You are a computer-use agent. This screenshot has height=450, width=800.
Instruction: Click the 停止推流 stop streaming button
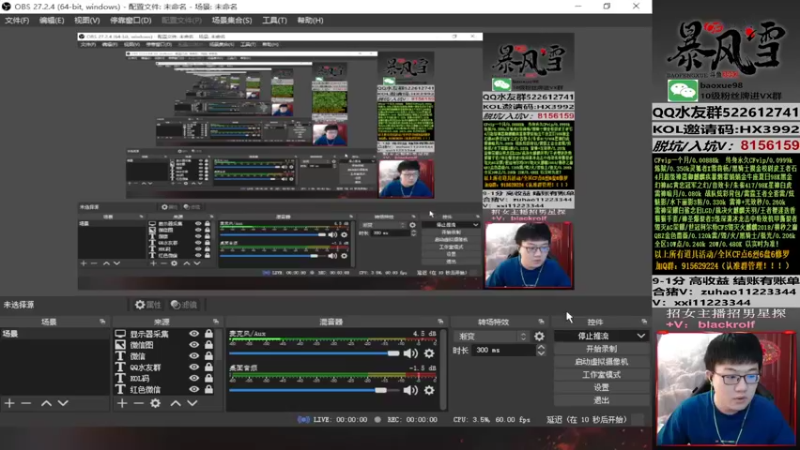594,336
